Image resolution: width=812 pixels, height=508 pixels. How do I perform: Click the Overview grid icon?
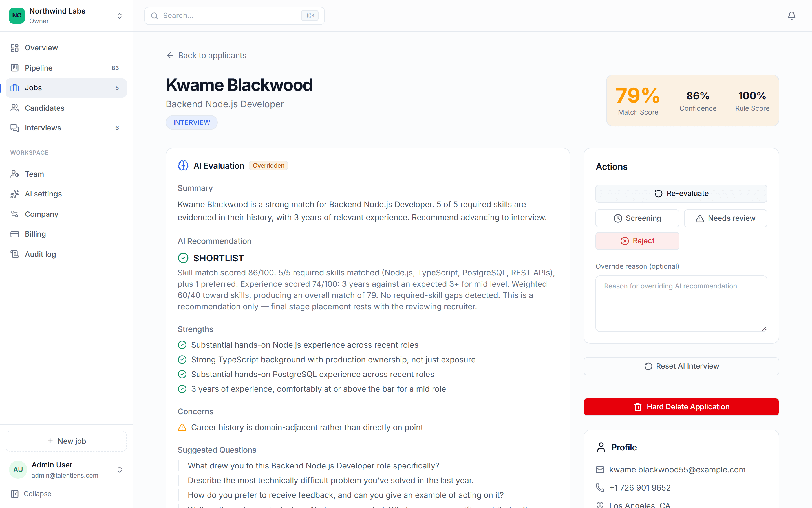(14, 48)
